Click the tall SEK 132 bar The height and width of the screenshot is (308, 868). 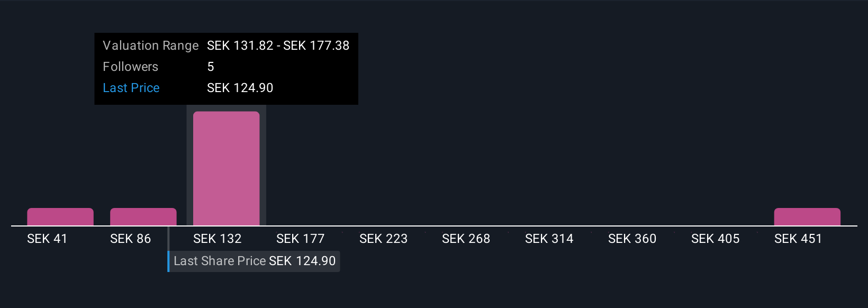(227, 168)
